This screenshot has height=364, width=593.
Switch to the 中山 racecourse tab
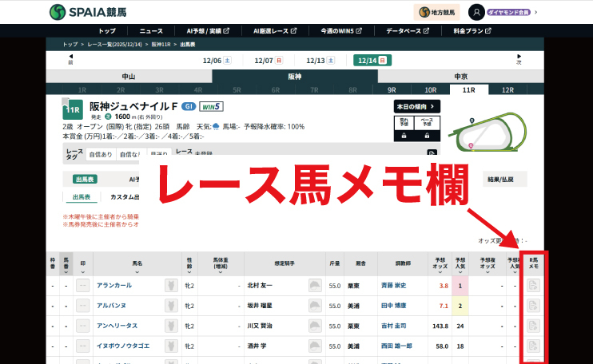[x=128, y=77]
